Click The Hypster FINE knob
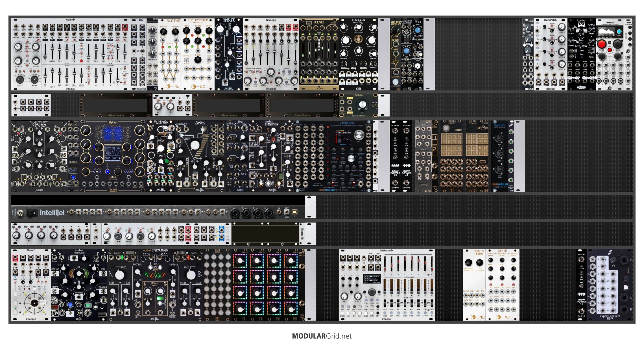 coord(198,59)
